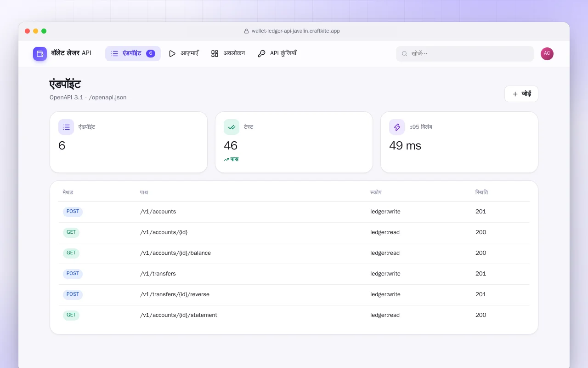Image resolution: width=588 pixels, height=368 pixels.
Task: Click the double-check icon in टेस्ट card
Action: [x=232, y=127]
